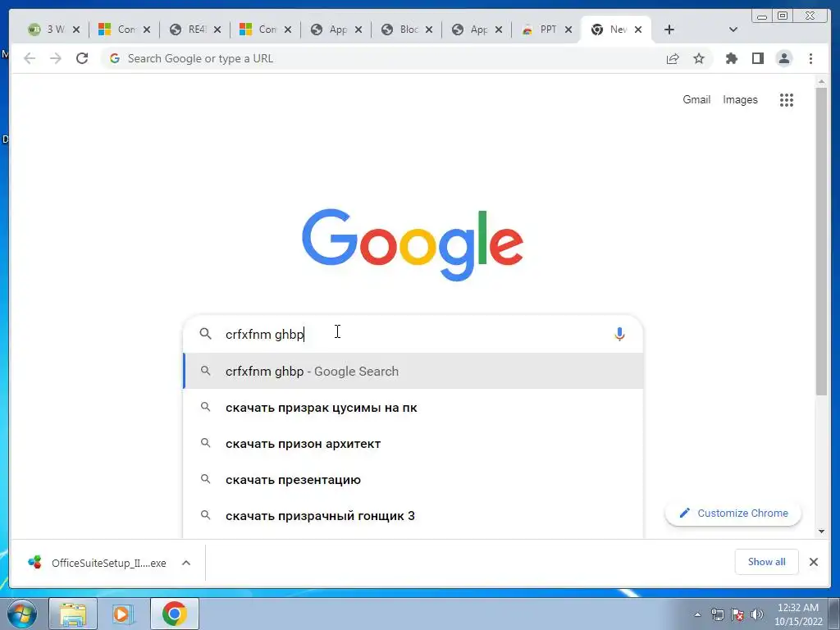Click the magnifier icon in the search box

pyautogui.click(x=205, y=334)
